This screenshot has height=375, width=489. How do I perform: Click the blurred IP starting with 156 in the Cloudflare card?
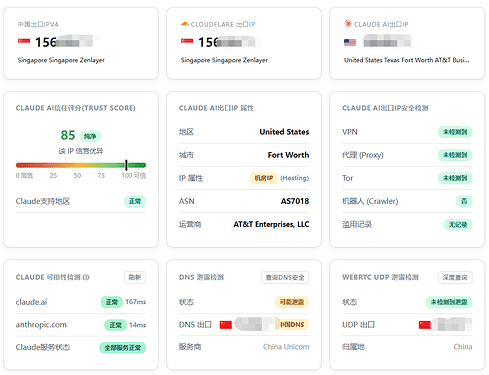tap(229, 42)
